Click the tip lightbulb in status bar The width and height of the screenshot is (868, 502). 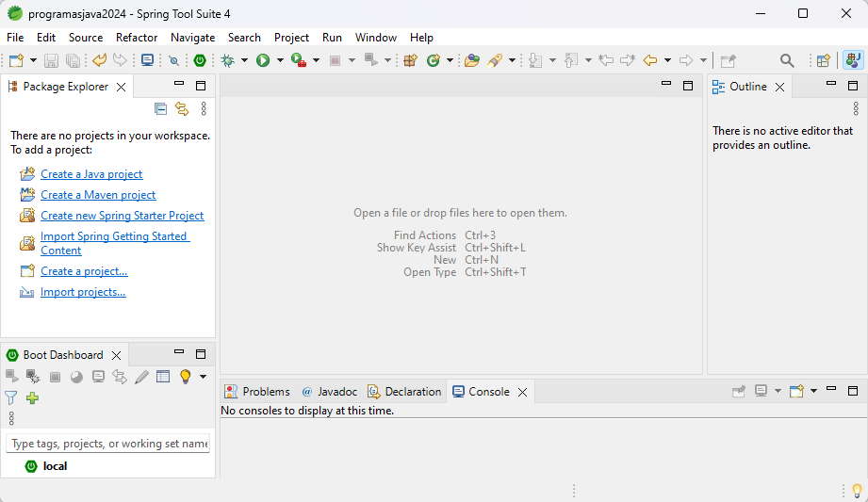(857, 491)
